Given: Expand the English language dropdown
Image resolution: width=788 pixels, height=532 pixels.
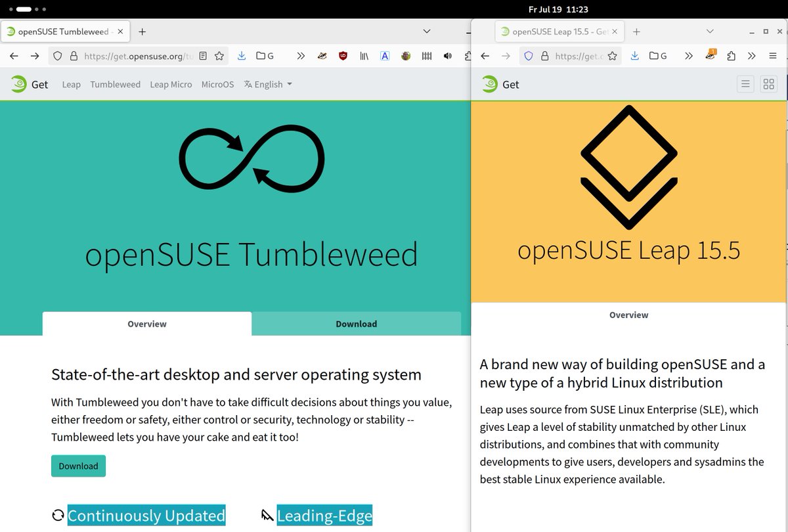Looking at the screenshot, I should tap(268, 84).
